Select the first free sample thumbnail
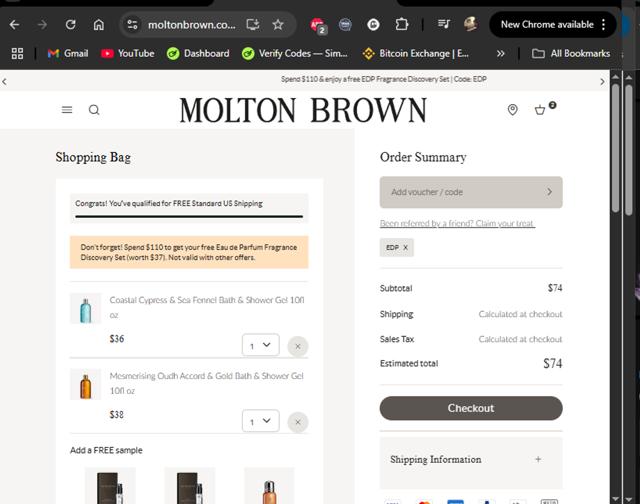640x504 pixels. (x=110, y=486)
